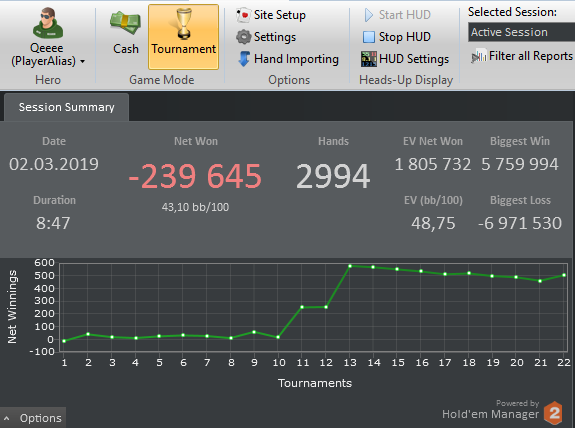
Task: Click the Net Winnings axis label
Action: coord(12,307)
